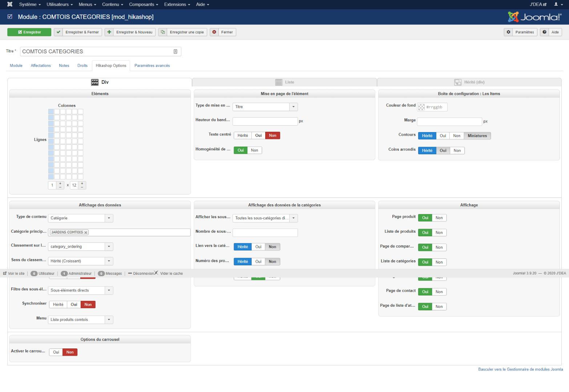This screenshot has height=392, width=569.
Task: Select the Liste layout icon
Action: pyautogui.click(x=279, y=82)
